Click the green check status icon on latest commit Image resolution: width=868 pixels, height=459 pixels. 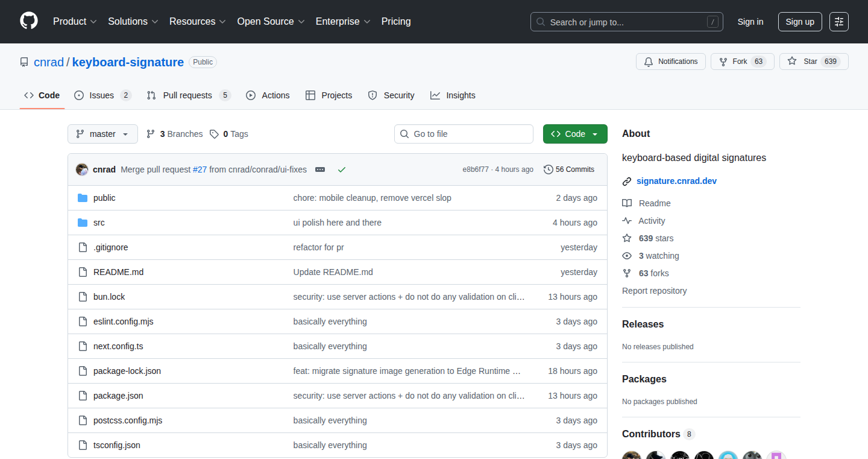click(342, 169)
